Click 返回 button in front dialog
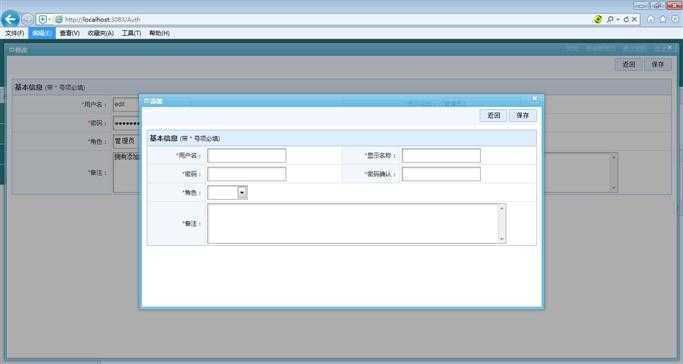683x364 pixels. coord(493,115)
